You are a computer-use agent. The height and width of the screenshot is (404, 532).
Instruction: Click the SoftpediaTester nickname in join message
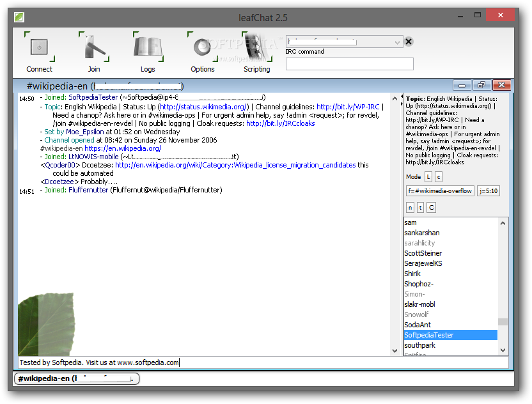coord(93,97)
